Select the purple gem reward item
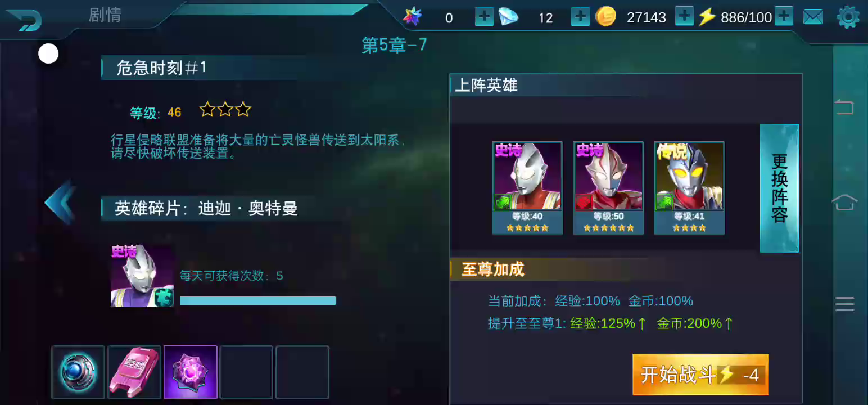Viewport: 868px width, 405px height. (191, 372)
